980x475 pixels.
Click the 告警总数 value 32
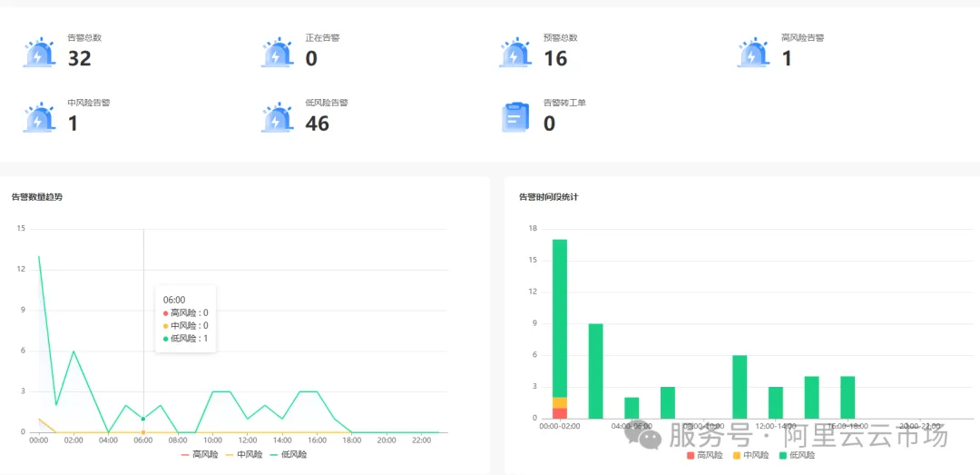coord(79,58)
